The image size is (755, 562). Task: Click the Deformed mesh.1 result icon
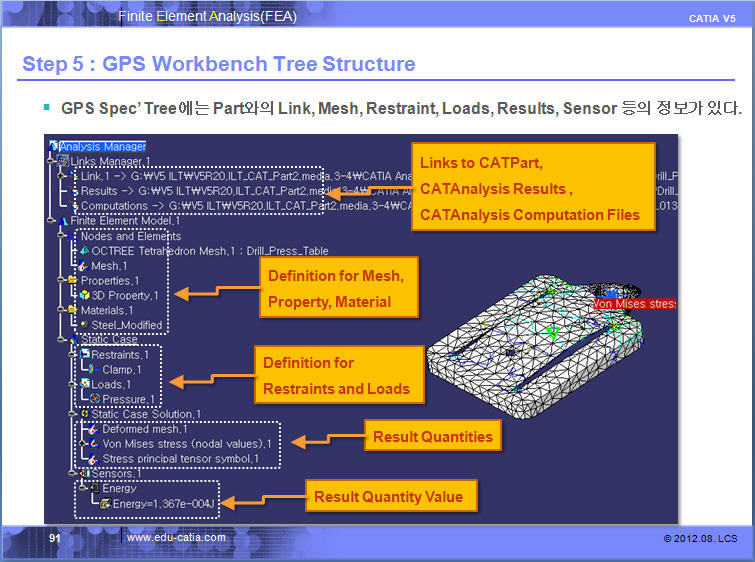coord(92,429)
